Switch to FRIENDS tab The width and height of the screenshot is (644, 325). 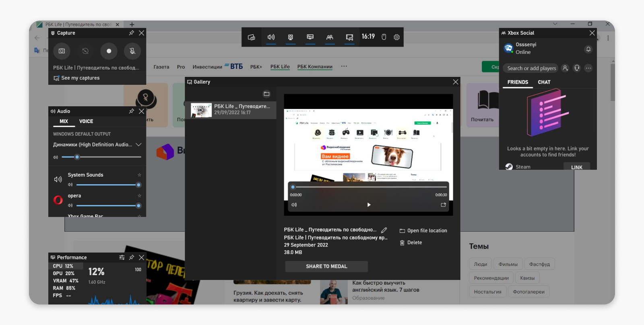coord(518,82)
